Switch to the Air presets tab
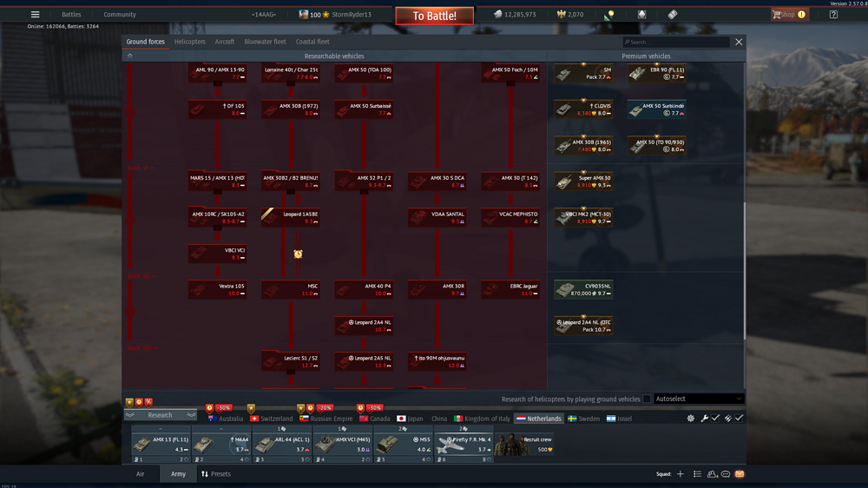 tap(140, 474)
